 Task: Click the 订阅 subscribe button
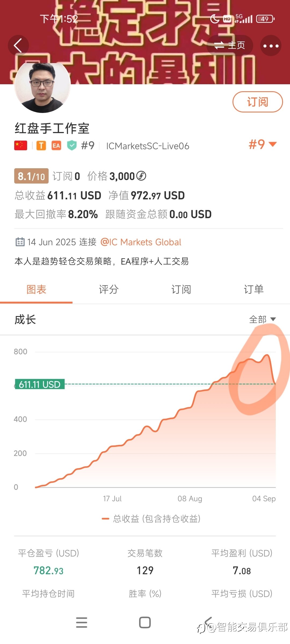click(258, 102)
